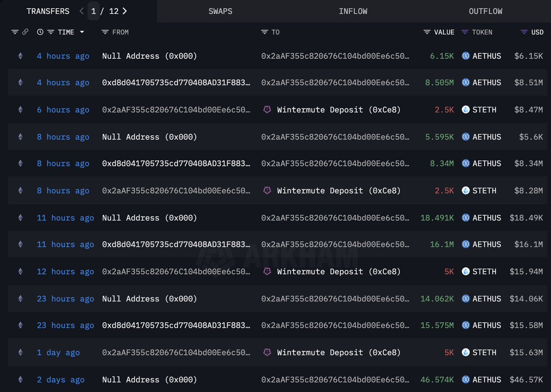This screenshot has height=392, width=551.
Task: Click value 8.505M cell
Action: pos(439,83)
